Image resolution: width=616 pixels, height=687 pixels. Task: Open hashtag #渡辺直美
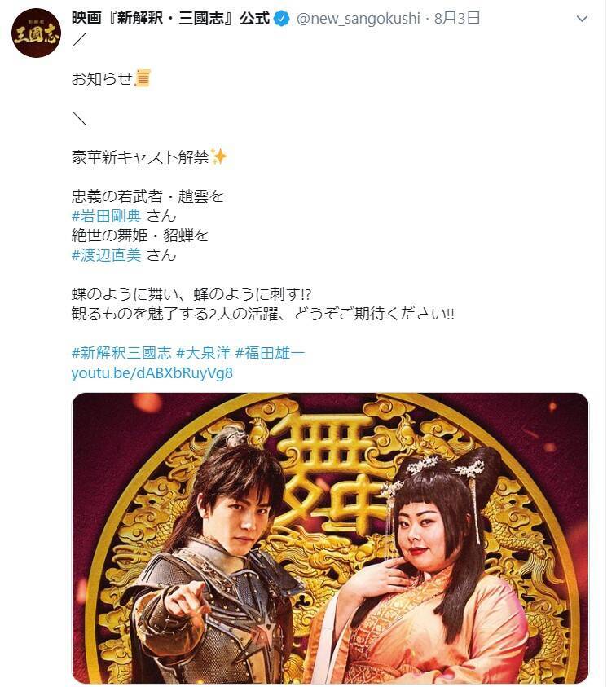(107, 255)
